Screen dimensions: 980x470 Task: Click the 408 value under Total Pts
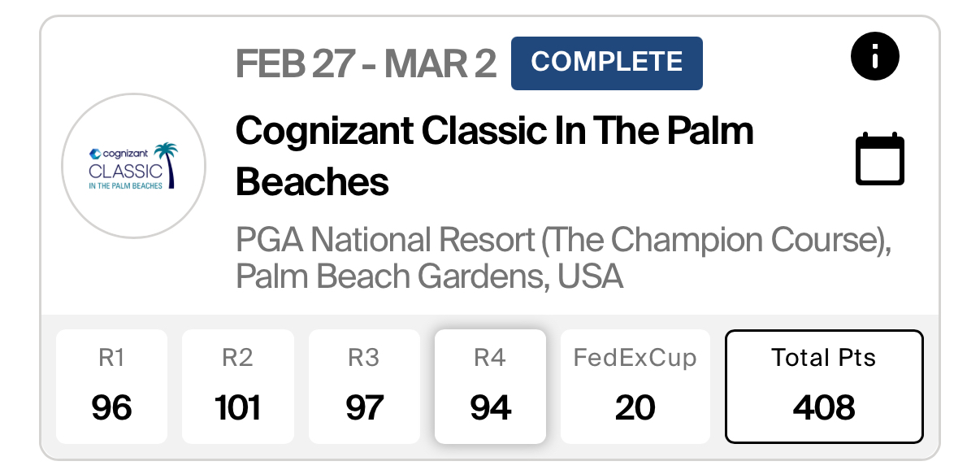tap(824, 407)
